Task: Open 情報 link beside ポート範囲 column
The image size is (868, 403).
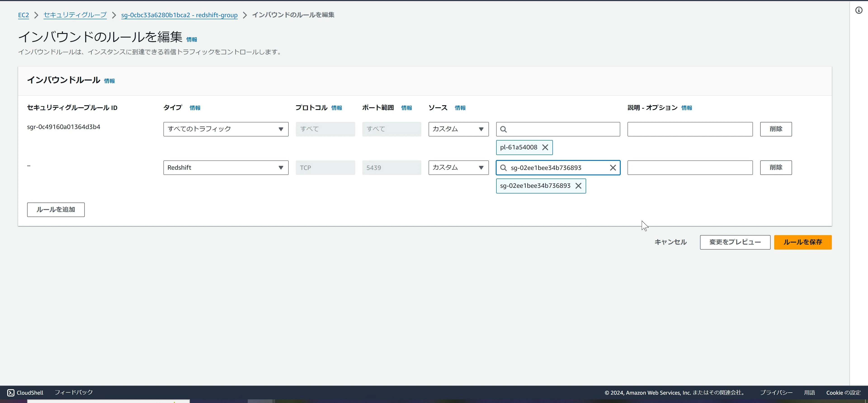Action: point(406,108)
